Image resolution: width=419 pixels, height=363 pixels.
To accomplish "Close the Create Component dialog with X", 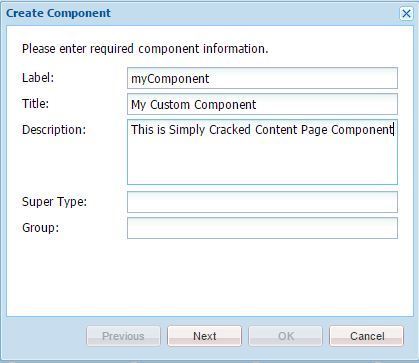I will pyautogui.click(x=406, y=14).
